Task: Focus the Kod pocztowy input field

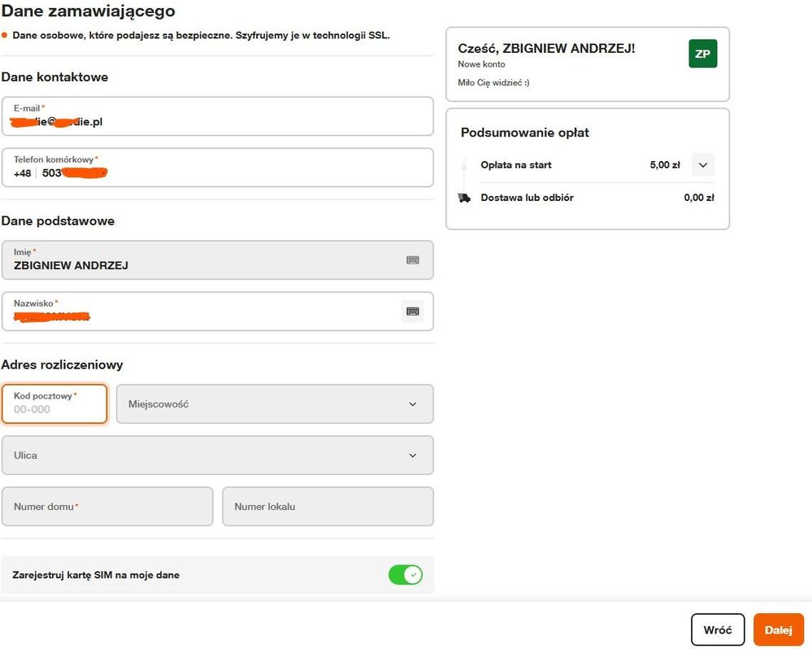Action: [x=54, y=404]
